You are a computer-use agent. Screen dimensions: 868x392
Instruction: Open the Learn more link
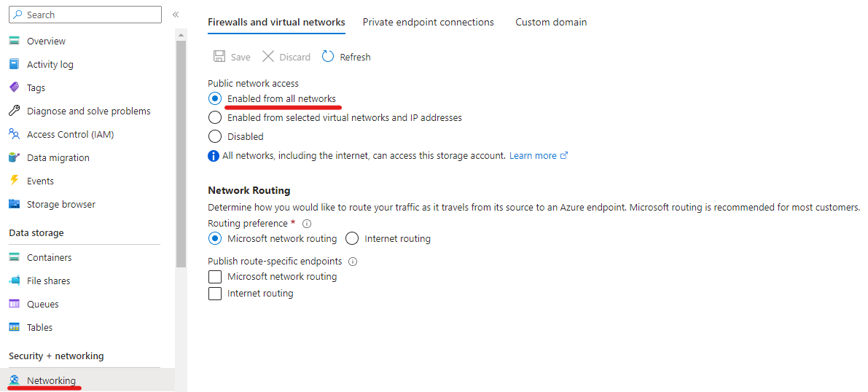point(539,156)
